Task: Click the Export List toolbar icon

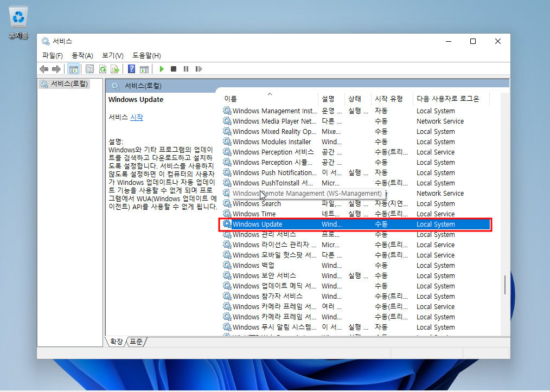Action: tap(114, 69)
